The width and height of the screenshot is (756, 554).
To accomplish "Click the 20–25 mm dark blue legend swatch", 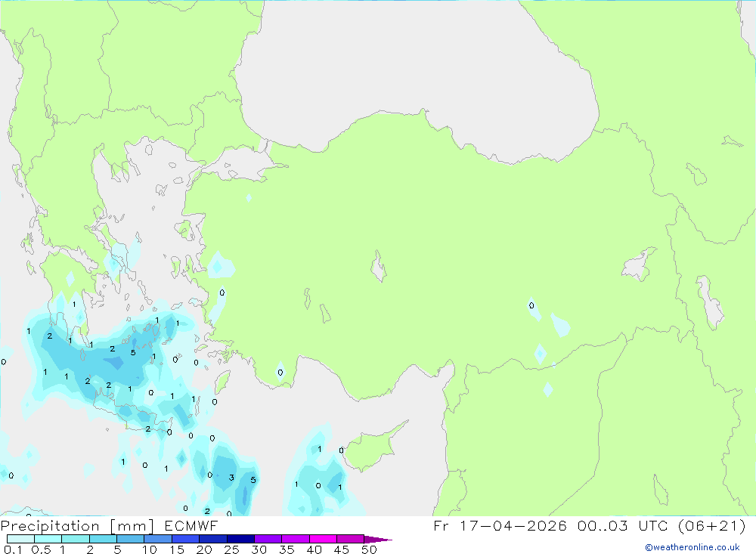I will pos(212,539).
